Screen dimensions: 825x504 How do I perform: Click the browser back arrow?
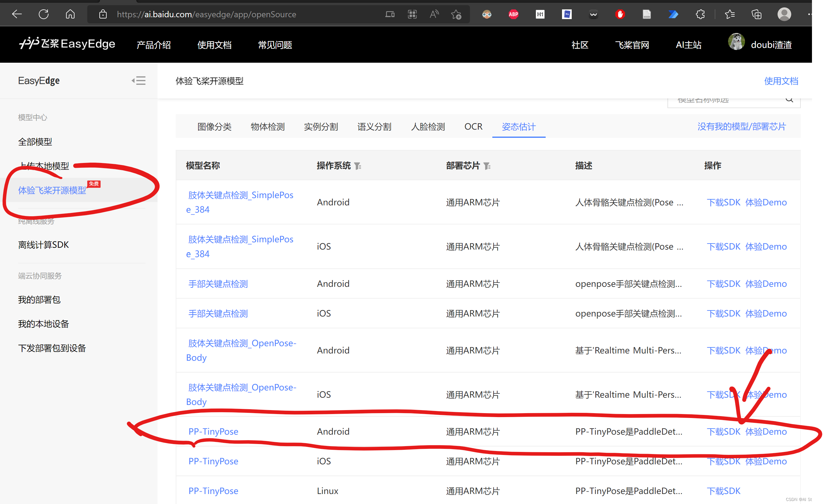pyautogui.click(x=16, y=14)
